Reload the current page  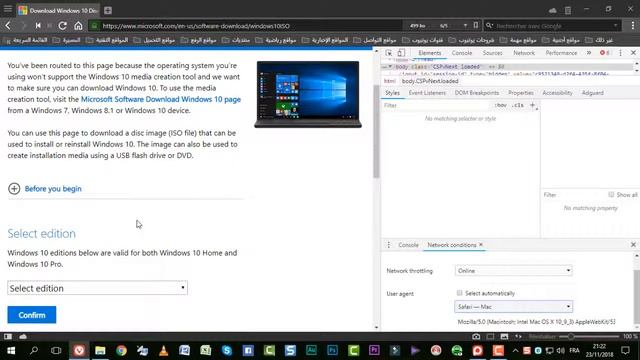click(x=62, y=26)
